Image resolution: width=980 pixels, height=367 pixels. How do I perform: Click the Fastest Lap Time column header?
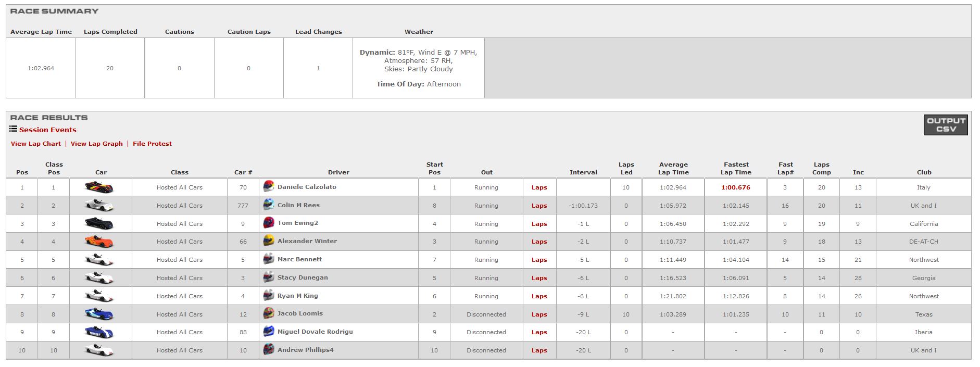tap(736, 168)
